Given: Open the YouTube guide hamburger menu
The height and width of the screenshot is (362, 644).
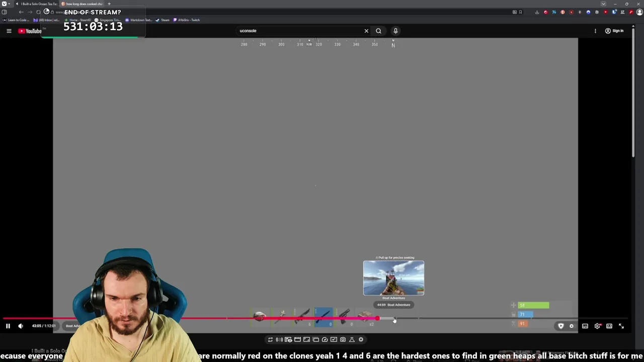Looking at the screenshot, I should [x=9, y=31].
